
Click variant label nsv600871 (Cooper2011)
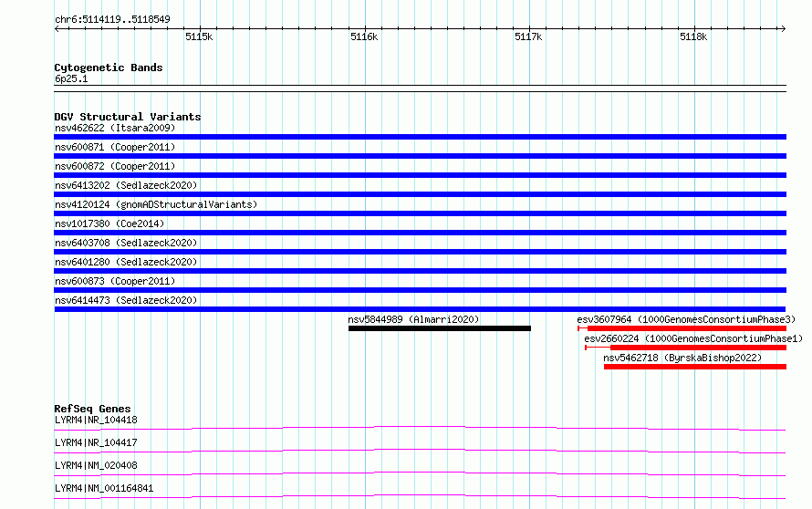(x=115, y=147)
